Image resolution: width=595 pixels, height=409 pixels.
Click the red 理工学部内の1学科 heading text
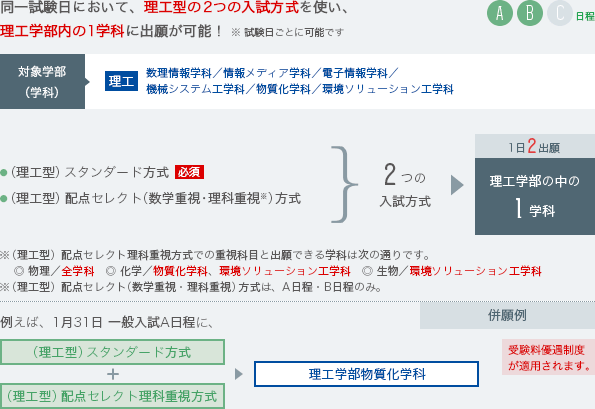click(x=62, y=31)
